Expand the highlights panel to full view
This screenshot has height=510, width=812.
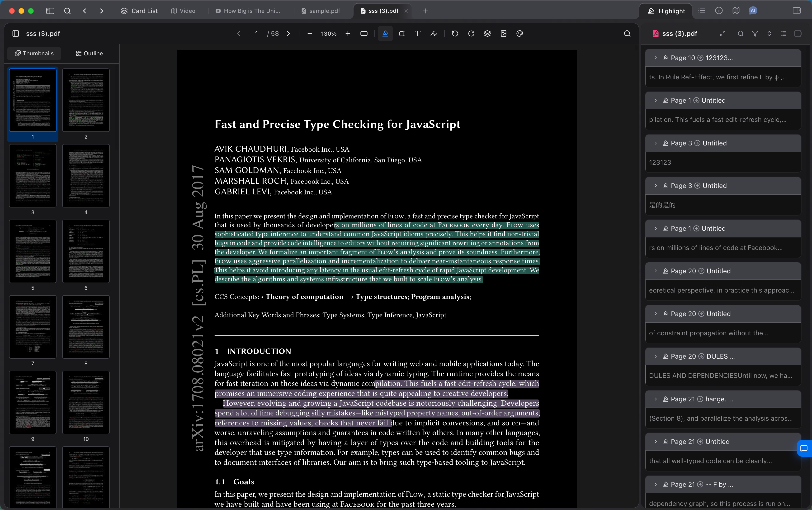click(723, 34)
